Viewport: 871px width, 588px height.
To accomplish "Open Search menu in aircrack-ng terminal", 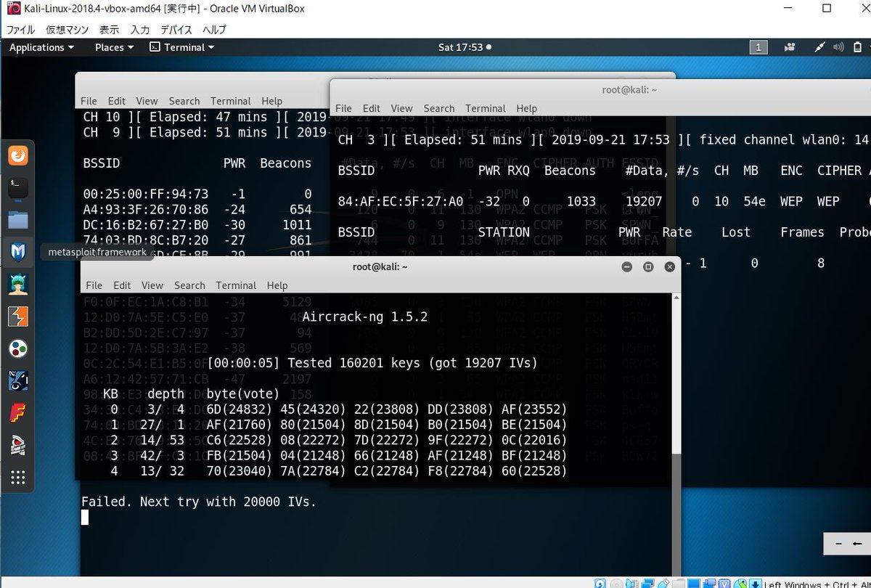I will [189, 285].
